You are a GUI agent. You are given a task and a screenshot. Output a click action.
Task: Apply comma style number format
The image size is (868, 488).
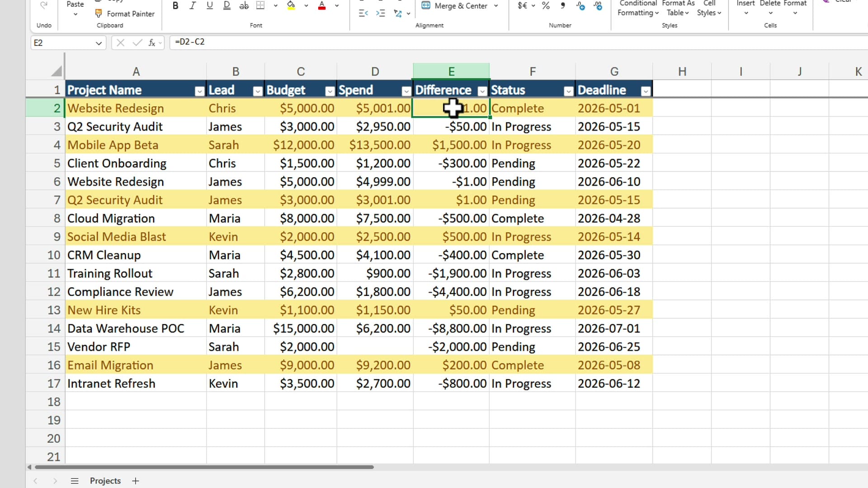pos(563,6)
